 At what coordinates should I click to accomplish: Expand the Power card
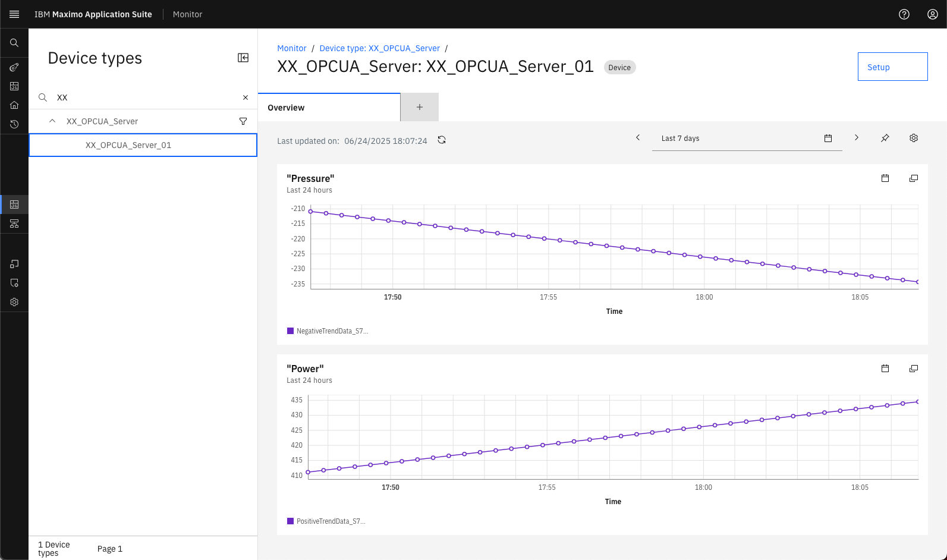click(x=914, y=369)
